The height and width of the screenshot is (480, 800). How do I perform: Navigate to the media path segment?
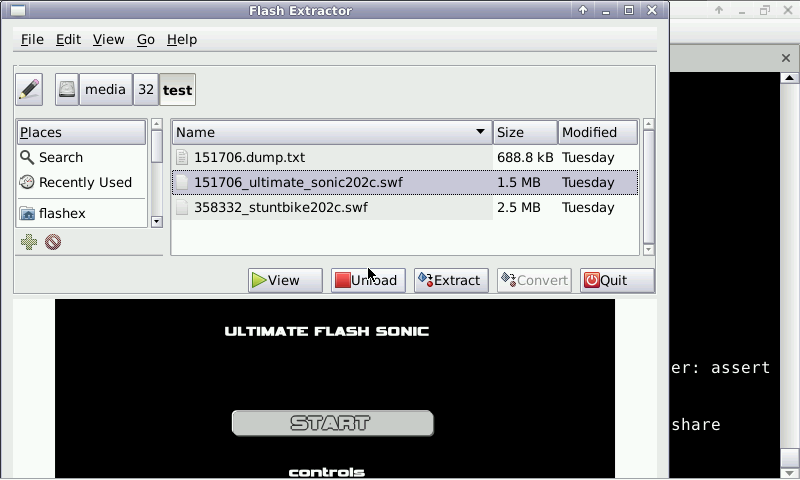tap(105, 89)
